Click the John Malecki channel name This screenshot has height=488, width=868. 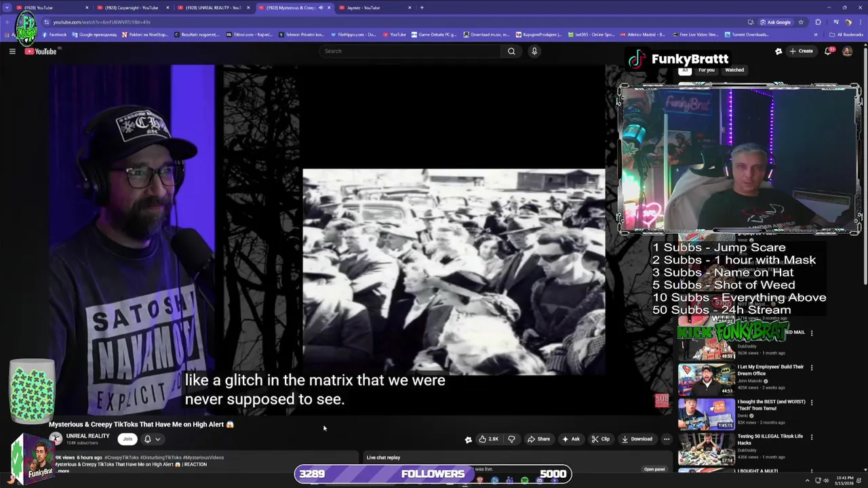(751, 381)
